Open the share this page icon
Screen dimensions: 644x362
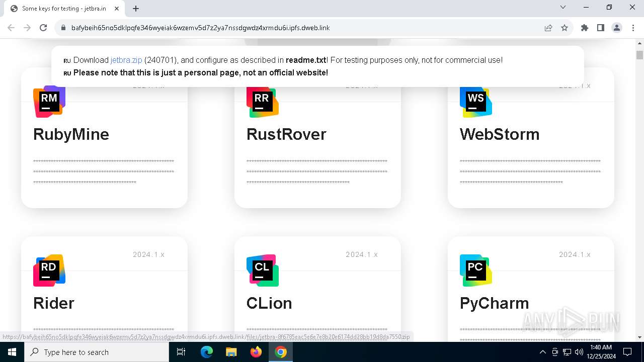(548, 28)
